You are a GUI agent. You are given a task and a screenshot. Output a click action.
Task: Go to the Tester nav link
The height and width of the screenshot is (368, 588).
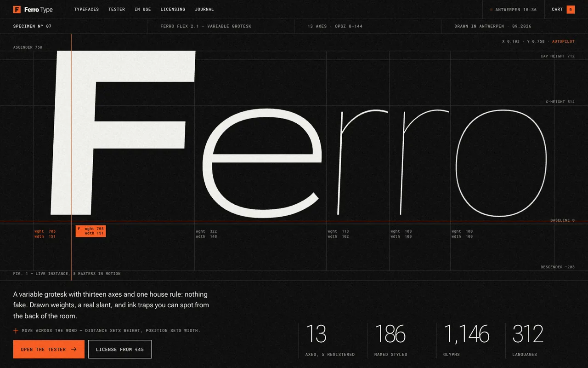(117, 9)
